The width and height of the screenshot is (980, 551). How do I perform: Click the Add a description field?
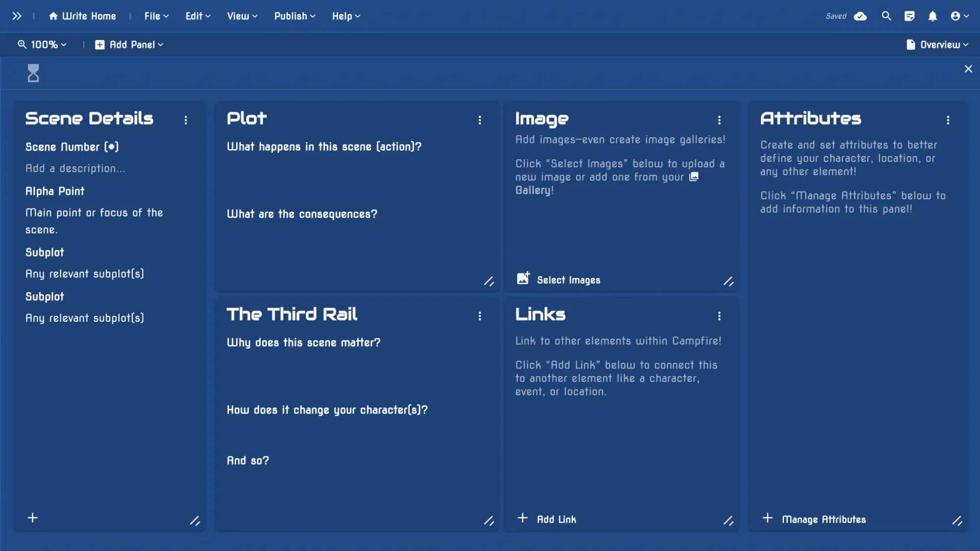(x=75, y=168)
